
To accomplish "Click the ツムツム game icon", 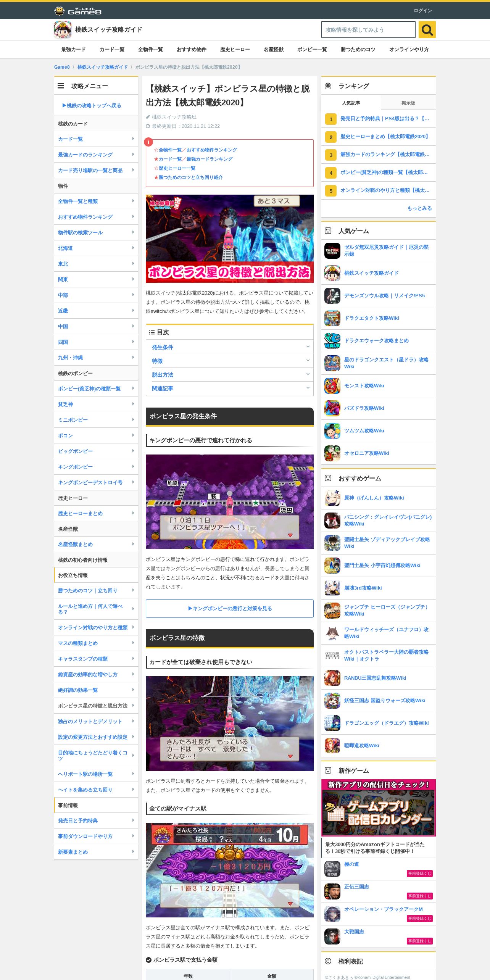I will 332,431.
